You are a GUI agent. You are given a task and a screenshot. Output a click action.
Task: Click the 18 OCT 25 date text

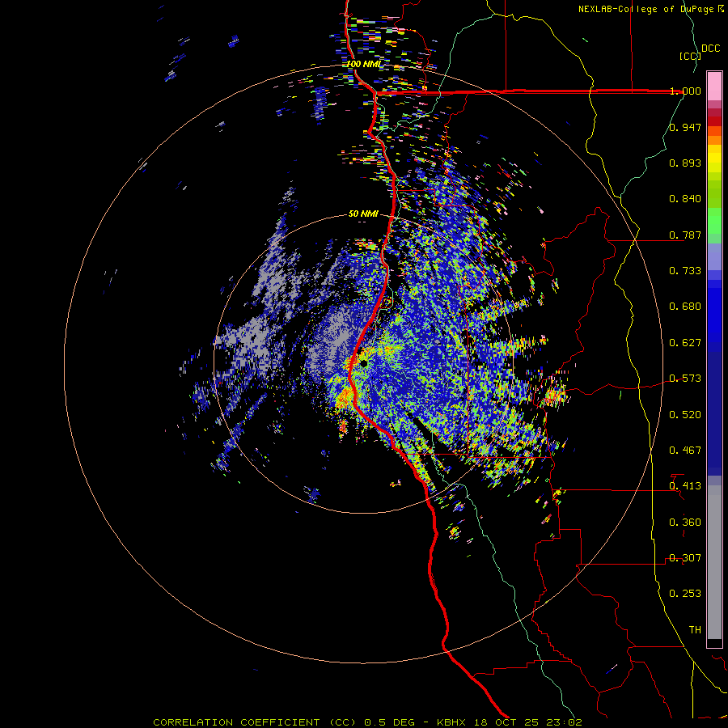pos(506,722)
